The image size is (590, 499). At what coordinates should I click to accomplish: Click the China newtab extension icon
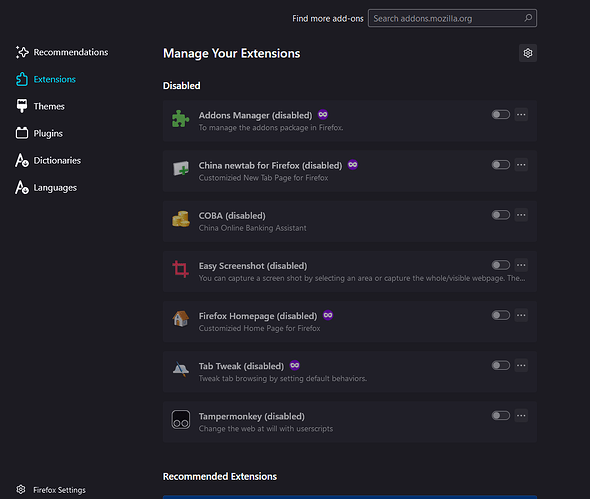click(x=181, y=169)
